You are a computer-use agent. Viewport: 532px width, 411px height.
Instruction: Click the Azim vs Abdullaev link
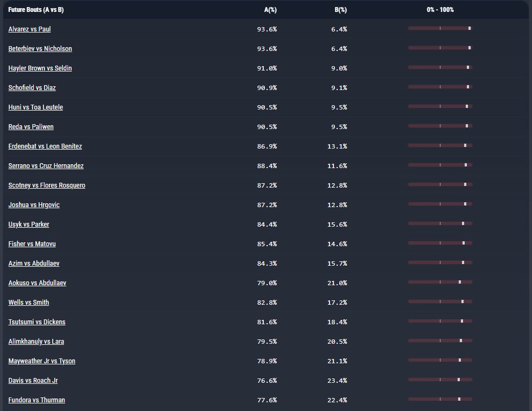[x=34, y=264]
